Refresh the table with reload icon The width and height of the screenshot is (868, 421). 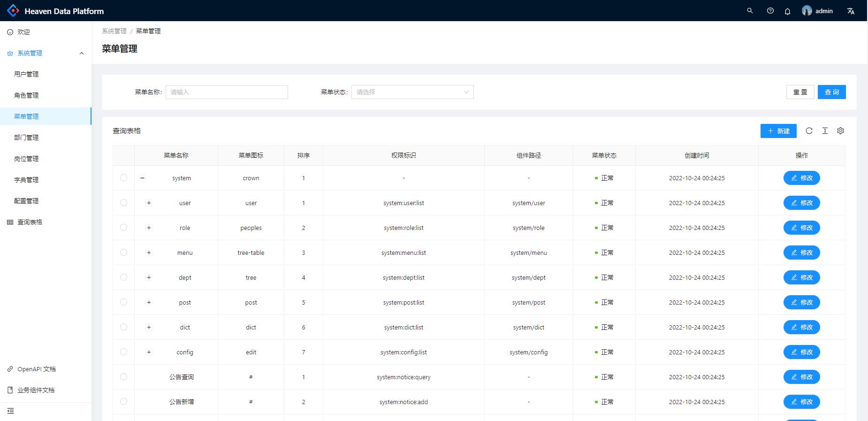(x=809, y=131)
